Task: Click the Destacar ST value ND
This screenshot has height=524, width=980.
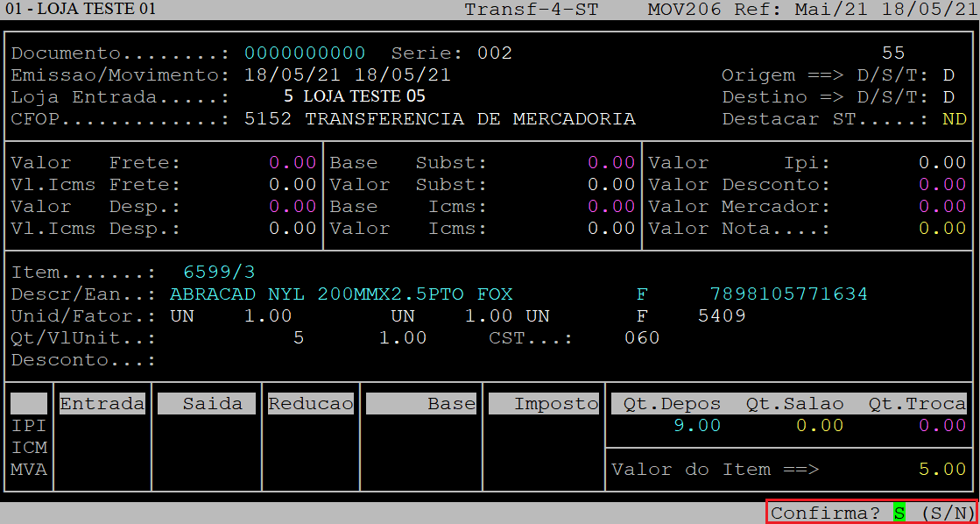Action: 955,119
